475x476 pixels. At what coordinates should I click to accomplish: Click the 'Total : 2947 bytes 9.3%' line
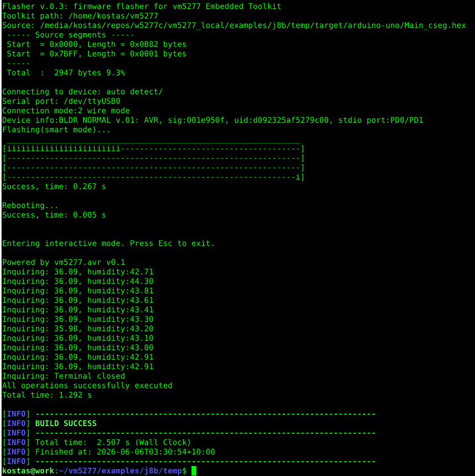click(x=66, y=73)
